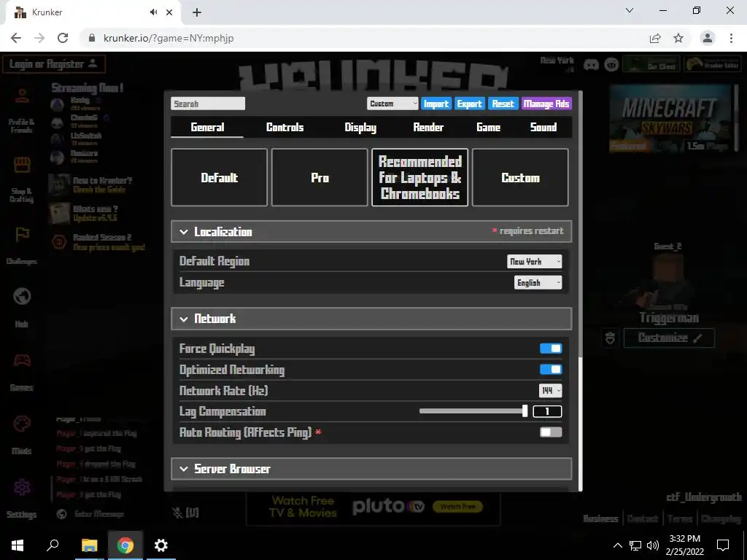Click the settings Search field
The width and height of the screenshot is (747, 560).
coord(208,104)
